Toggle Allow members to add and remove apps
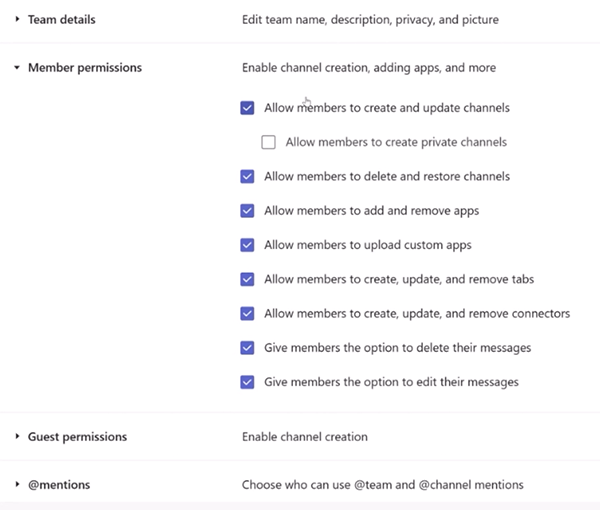This screenshot has height=510, width=600. point(247,211)
